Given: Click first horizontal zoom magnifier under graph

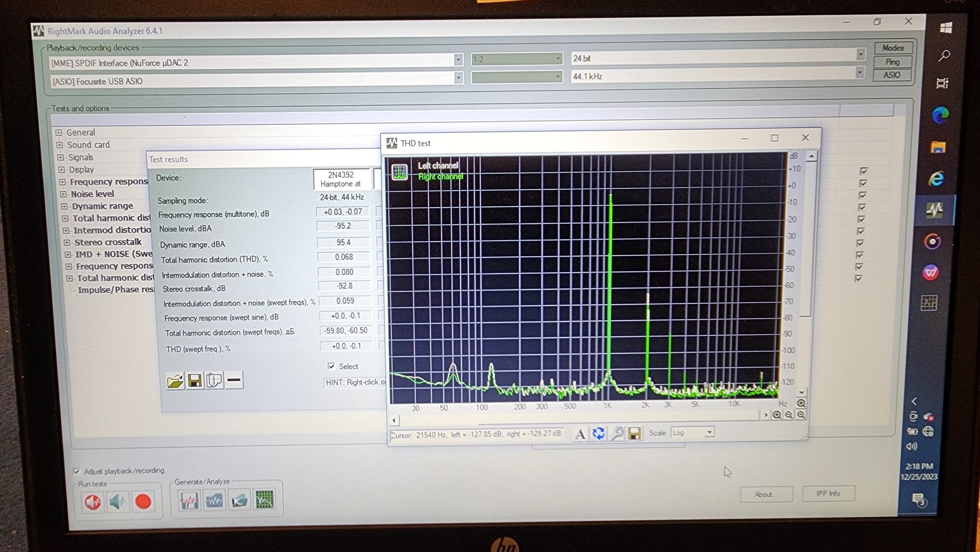Looking at the screenshot, I should tap(777, 415).
